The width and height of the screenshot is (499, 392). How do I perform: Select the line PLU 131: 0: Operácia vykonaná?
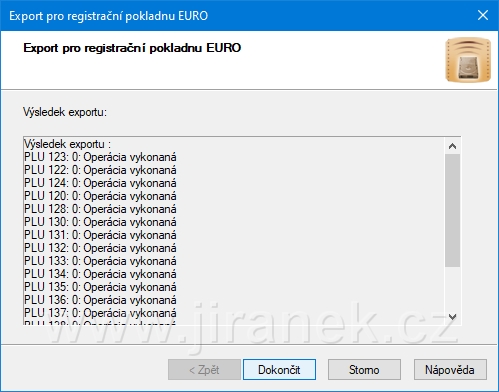tap(100, 235)
